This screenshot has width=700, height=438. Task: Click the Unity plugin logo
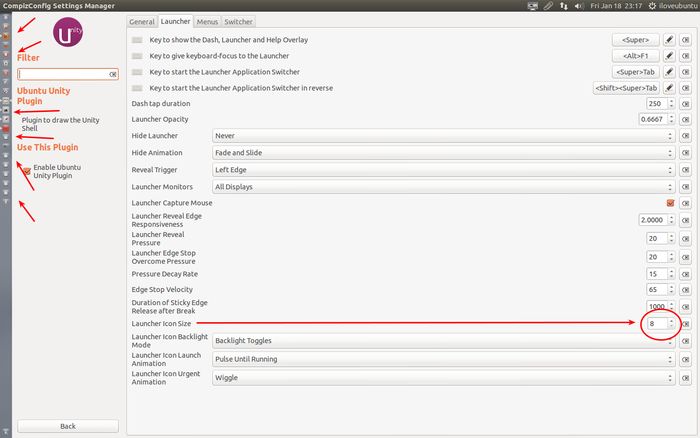(68, 32)
